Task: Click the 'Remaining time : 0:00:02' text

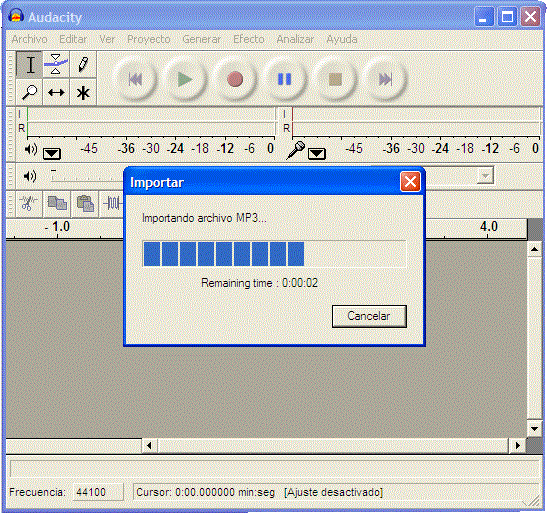Action: (260, 283)
